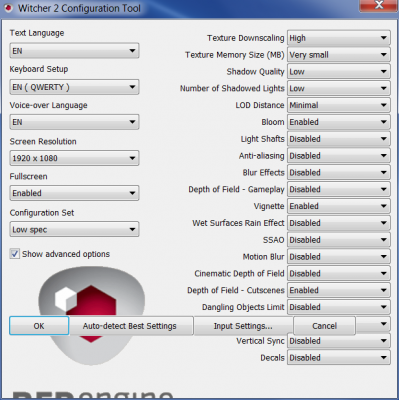Open the Texture Memory Size dropdown
Viewport: 399px width, 400px height.
click(x=338, y=55)
